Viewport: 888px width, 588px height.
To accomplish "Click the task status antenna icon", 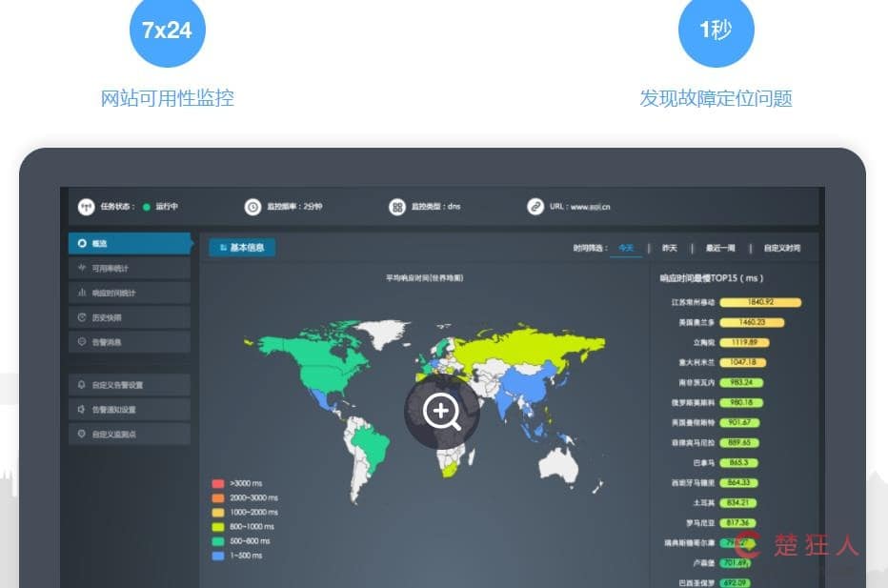I will tap(86, 207).
